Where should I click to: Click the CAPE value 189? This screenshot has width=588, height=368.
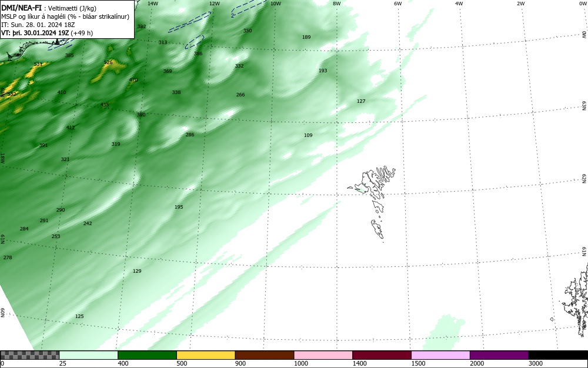[306, 36]
